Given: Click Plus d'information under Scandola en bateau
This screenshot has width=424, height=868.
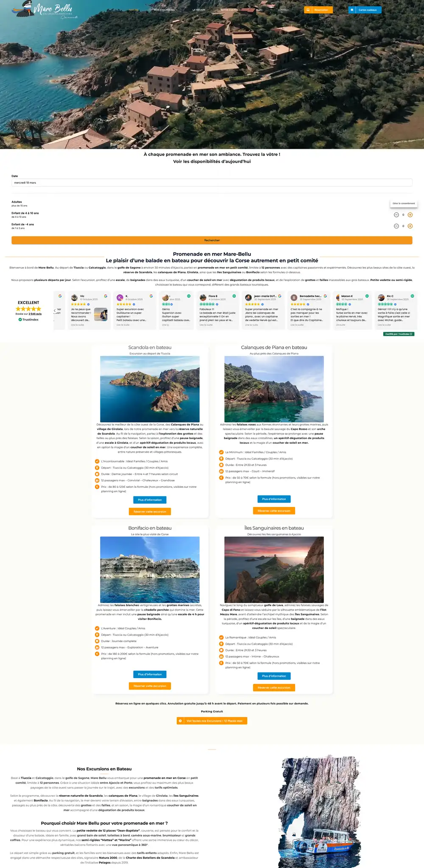Looking at the screenshot, I should 150,500.
